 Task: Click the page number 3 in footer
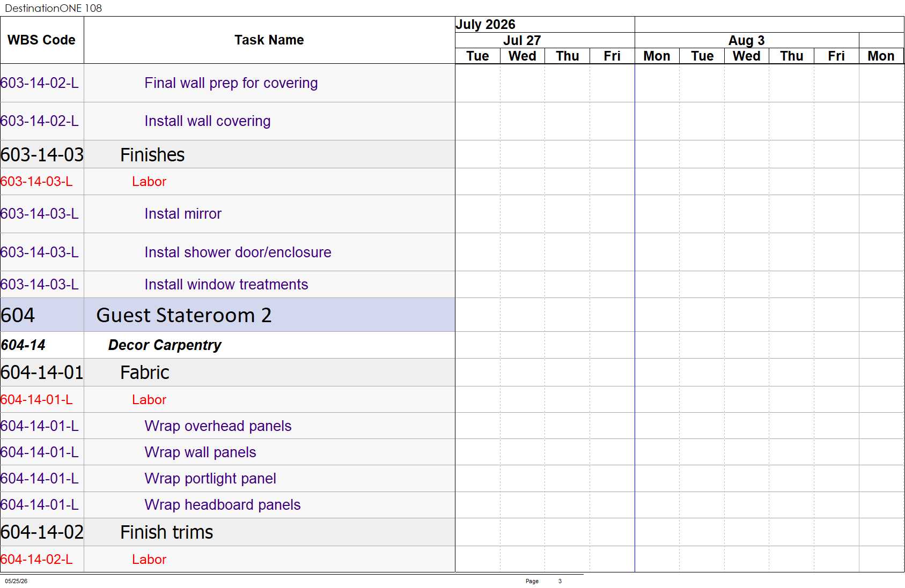(560, 581)
